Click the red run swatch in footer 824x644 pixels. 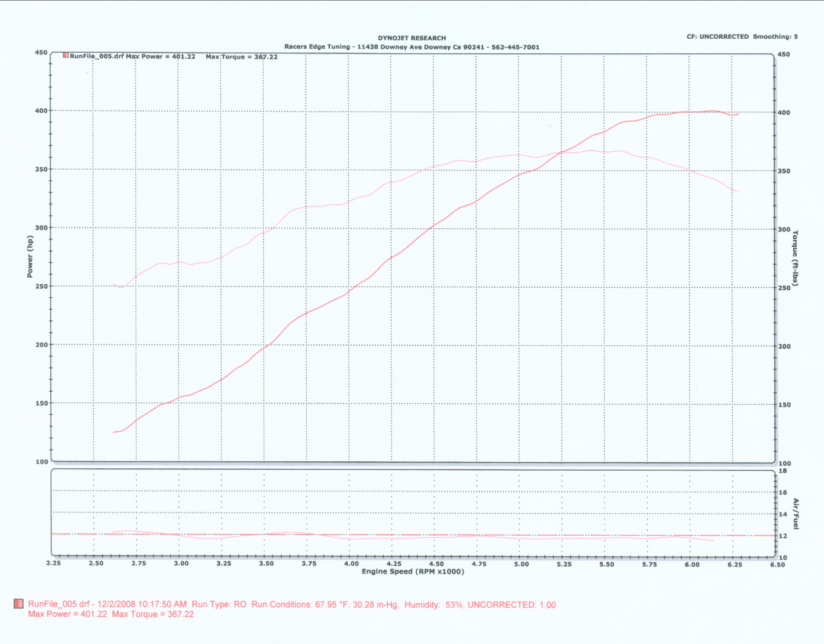(x=18, y=604)
